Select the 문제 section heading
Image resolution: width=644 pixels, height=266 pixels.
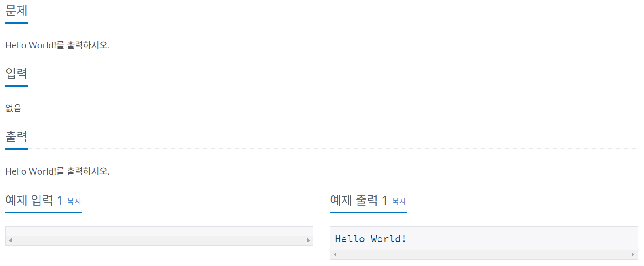point(16,10)
